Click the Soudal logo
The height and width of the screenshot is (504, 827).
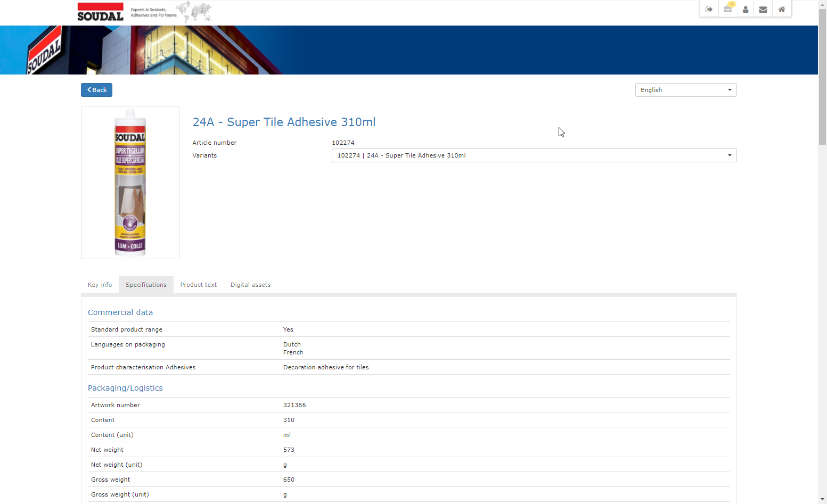100,12
